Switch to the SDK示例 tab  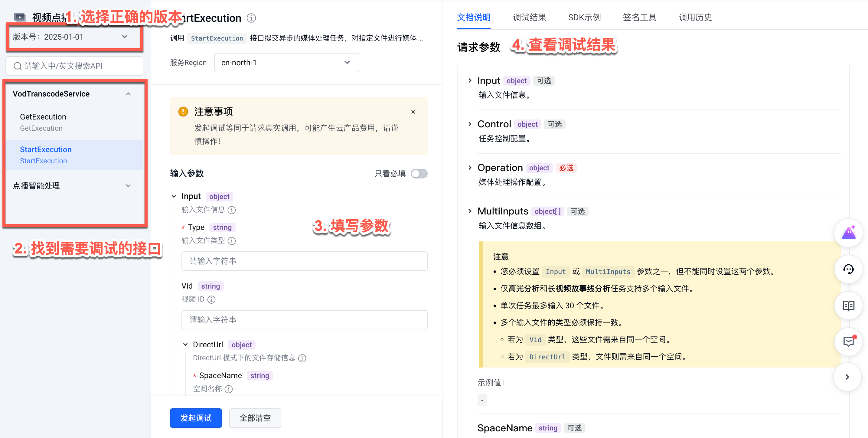point(584,17)
